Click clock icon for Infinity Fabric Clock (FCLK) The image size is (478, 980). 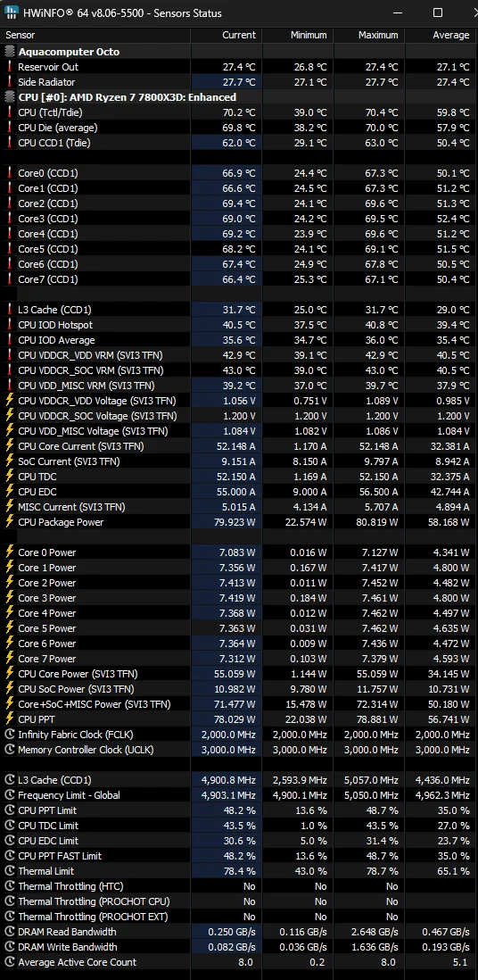(10, 735)
